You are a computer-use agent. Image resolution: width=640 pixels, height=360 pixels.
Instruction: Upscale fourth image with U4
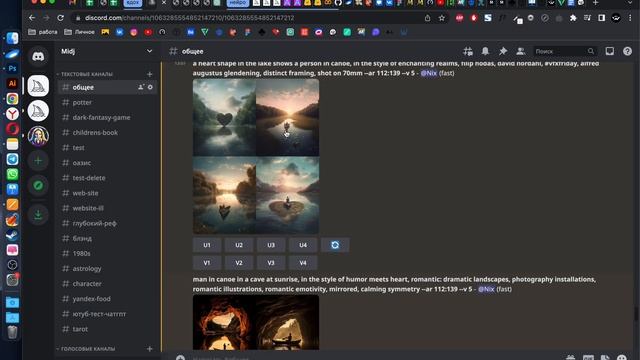tap(303, 245)
